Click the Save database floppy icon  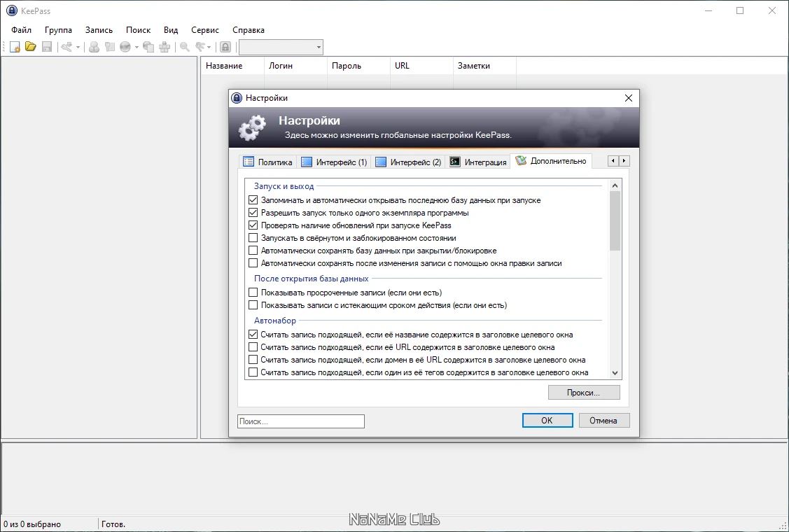(x=47, y=47)
